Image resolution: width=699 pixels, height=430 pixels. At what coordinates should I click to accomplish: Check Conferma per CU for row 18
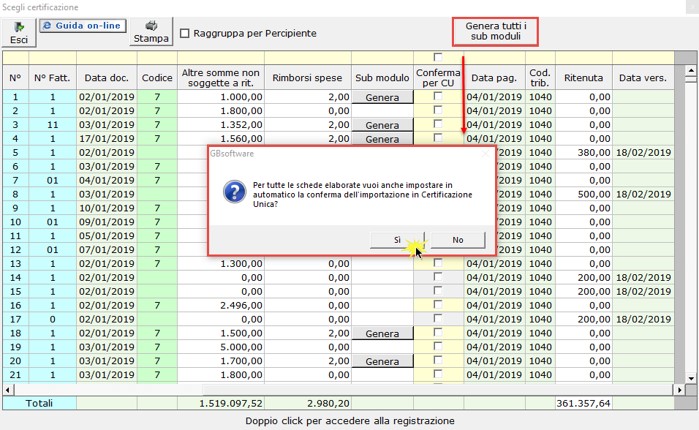tap(438, 332)
